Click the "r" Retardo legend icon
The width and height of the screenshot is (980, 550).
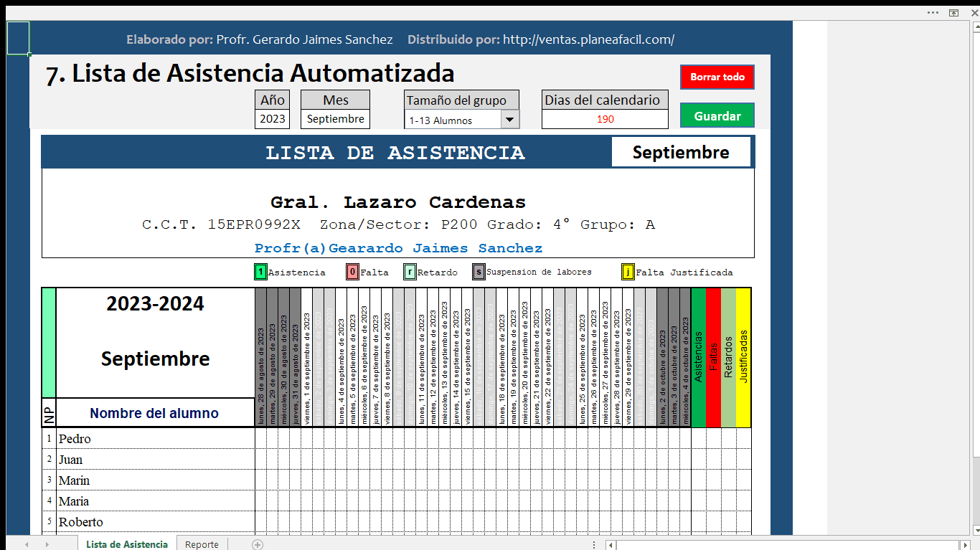[409, 272]
